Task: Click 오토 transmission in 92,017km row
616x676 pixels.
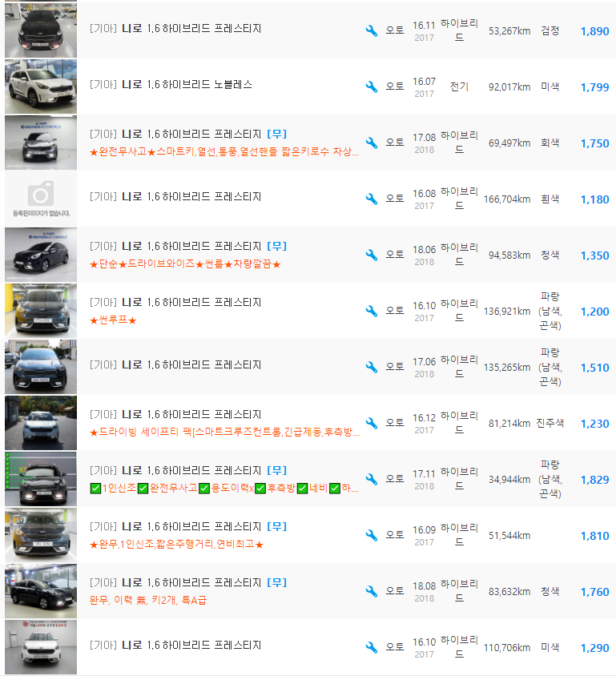Action: 394,87
